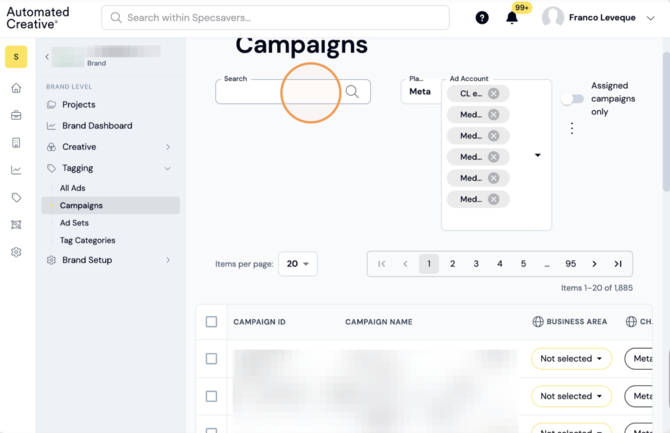Check the first campaign row checkbox
670x433 pixels.
[212, 359]
